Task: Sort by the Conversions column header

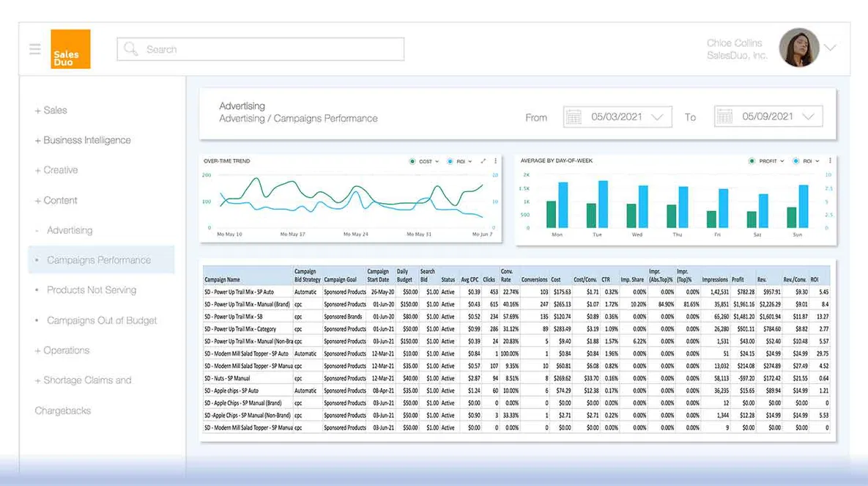Action: 534,280
